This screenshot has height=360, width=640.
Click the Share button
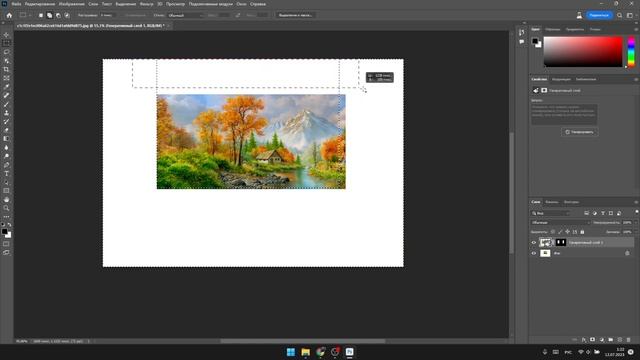[599, 15]
